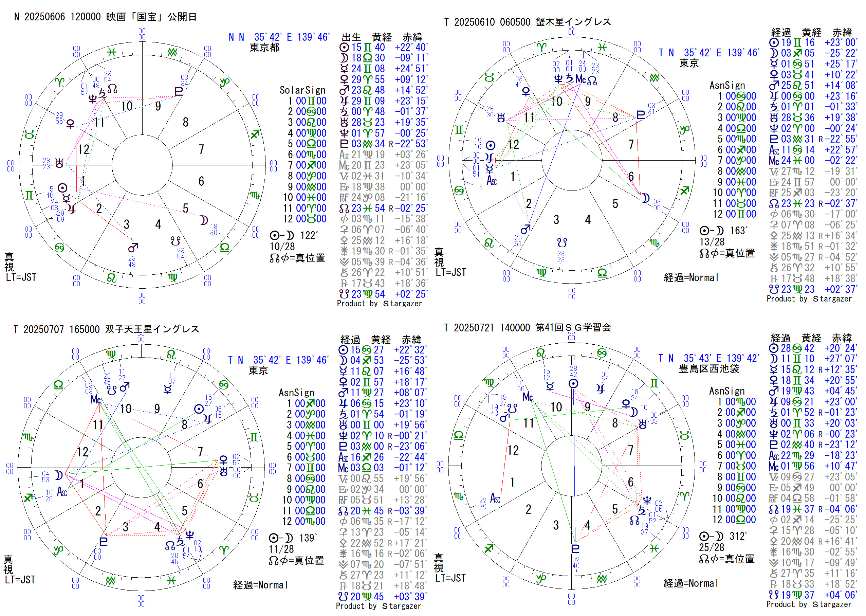Click the Pluto glyph in the 国宝 release-day chart
Screen dimensions: 866x616
[179, 91]
